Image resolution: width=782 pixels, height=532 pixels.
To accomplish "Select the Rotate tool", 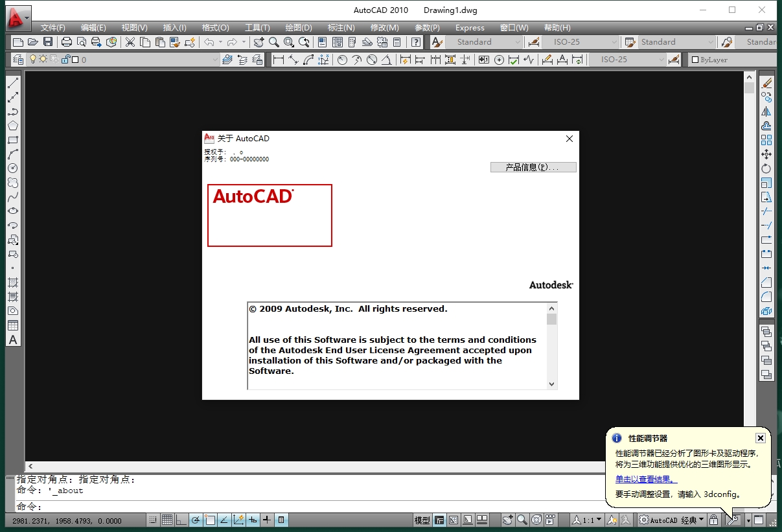I will 766,168.
